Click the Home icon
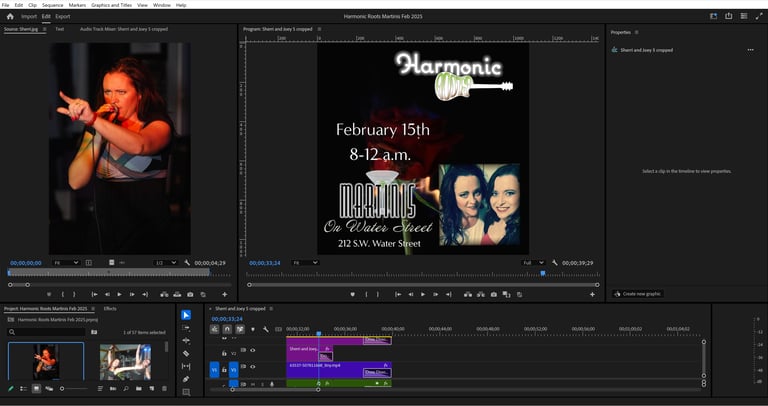The height and width of the screenshot is (406, 768). click(10, 16)
